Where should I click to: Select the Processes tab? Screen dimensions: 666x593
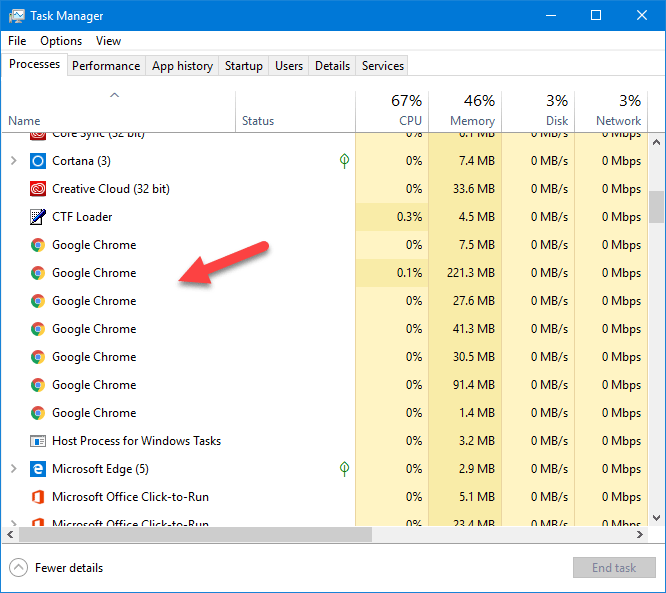(x=34, y=64)
